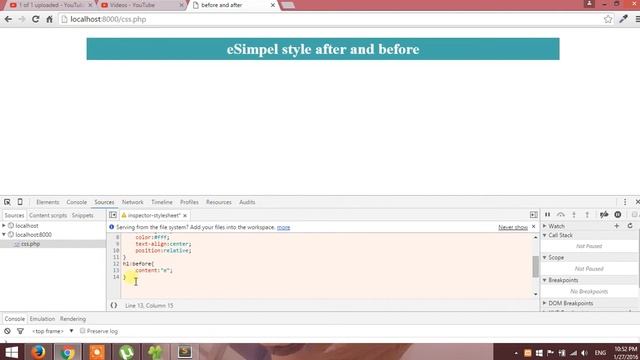Toggle the sources navigator sidebar icon
Image resolution: width=640 pixels, height=360 pixels.
(x=113, y=215)
